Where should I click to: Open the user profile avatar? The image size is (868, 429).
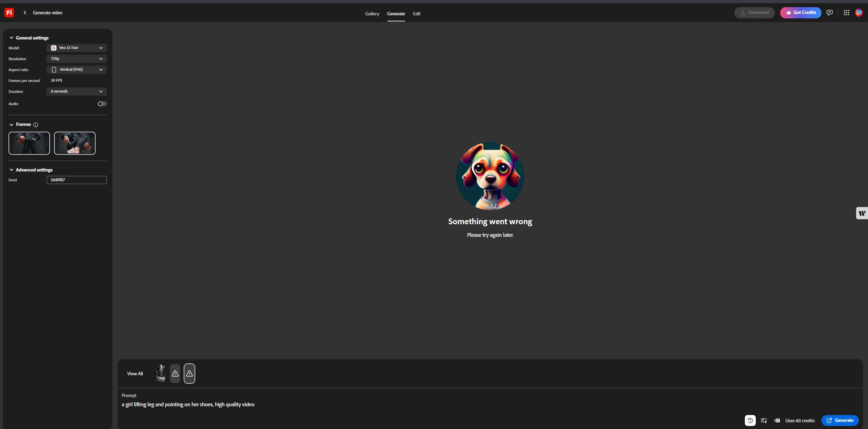[x=859, y=13]
